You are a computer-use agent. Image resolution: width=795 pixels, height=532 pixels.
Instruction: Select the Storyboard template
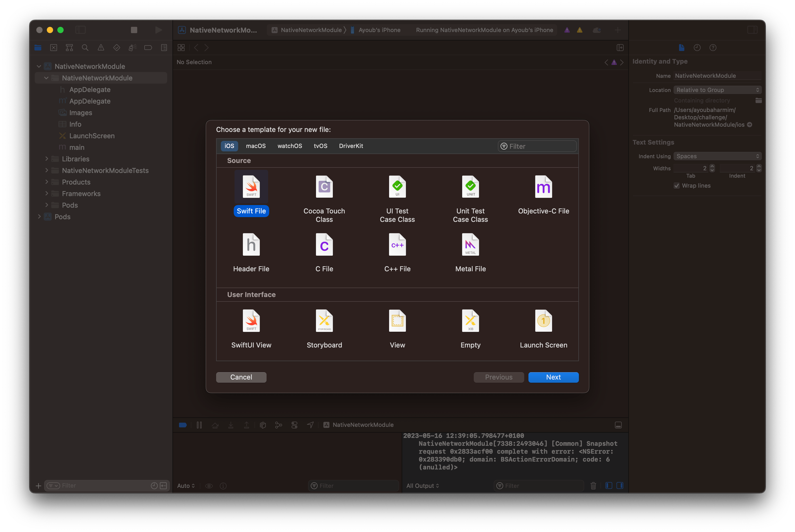click(x=324, y=329)
